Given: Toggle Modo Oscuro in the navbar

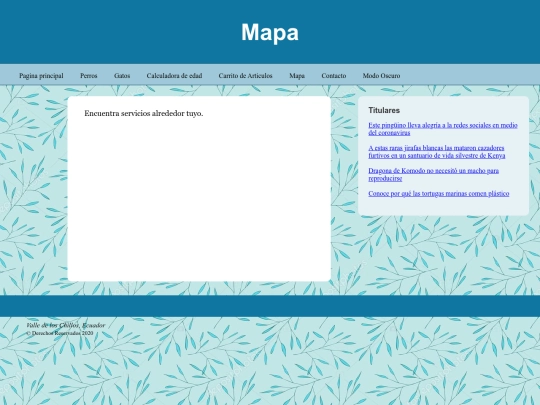Looking at the screenshot, I should 381,76.
